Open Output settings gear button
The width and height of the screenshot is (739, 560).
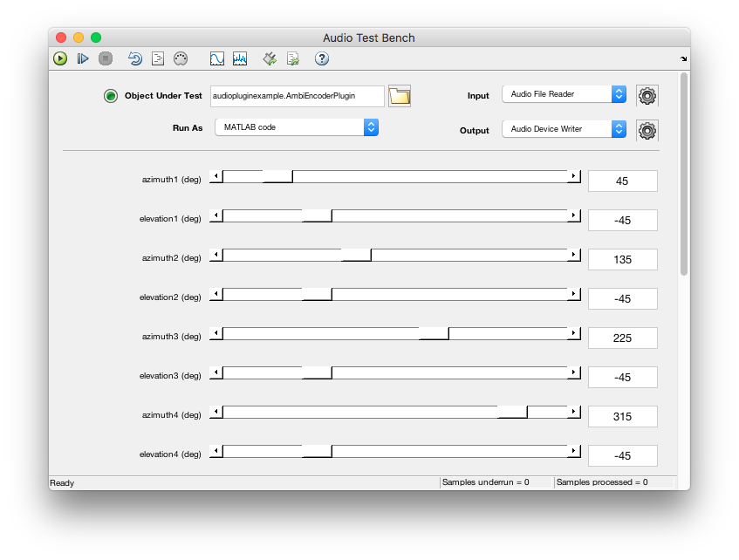point(647,131)
